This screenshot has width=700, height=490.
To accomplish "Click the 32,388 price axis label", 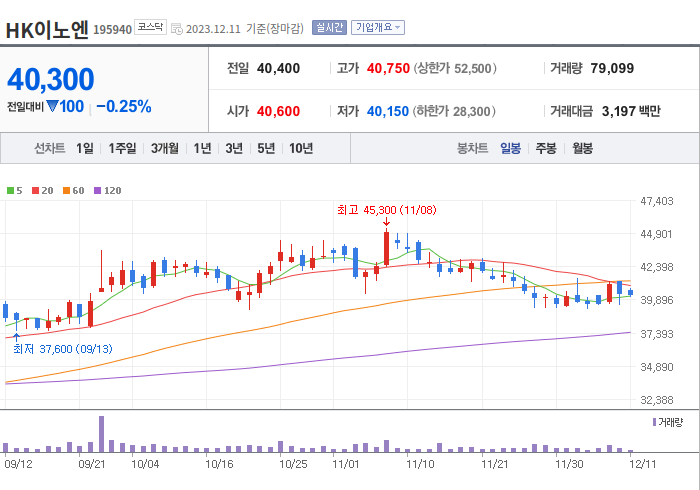I will coord(656,400).
